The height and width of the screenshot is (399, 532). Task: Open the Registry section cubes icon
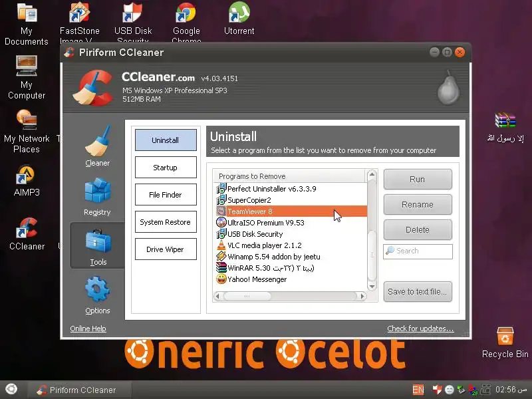tap(98, 190)
